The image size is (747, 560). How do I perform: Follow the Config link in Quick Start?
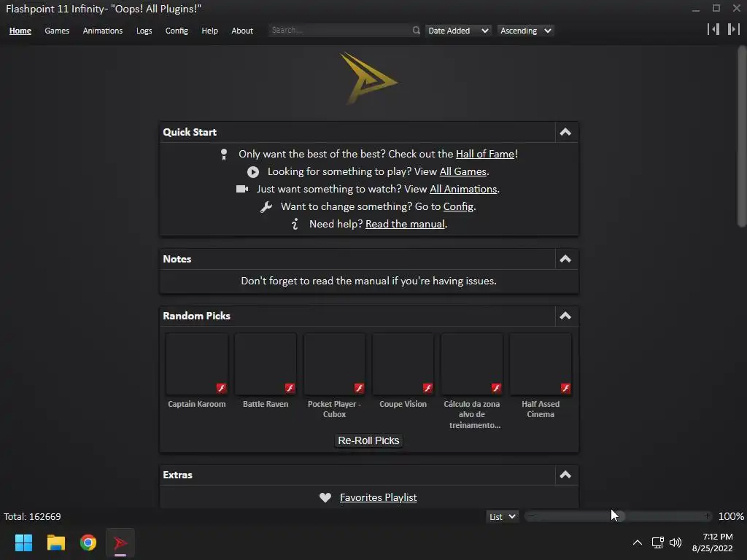(458, 206)
